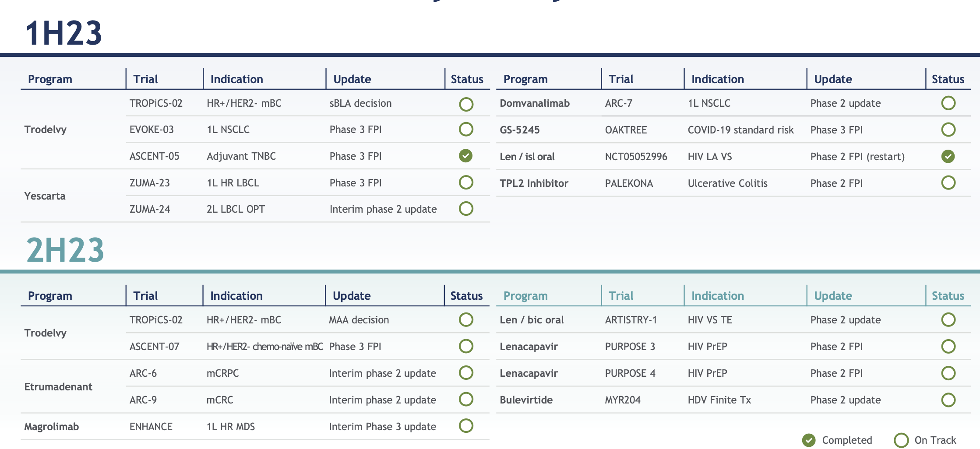Image resolution: width=980 pixels, height=449 pixels.
Task: Click the status circle for EVOKE-03
Action: tap(465, 130)
